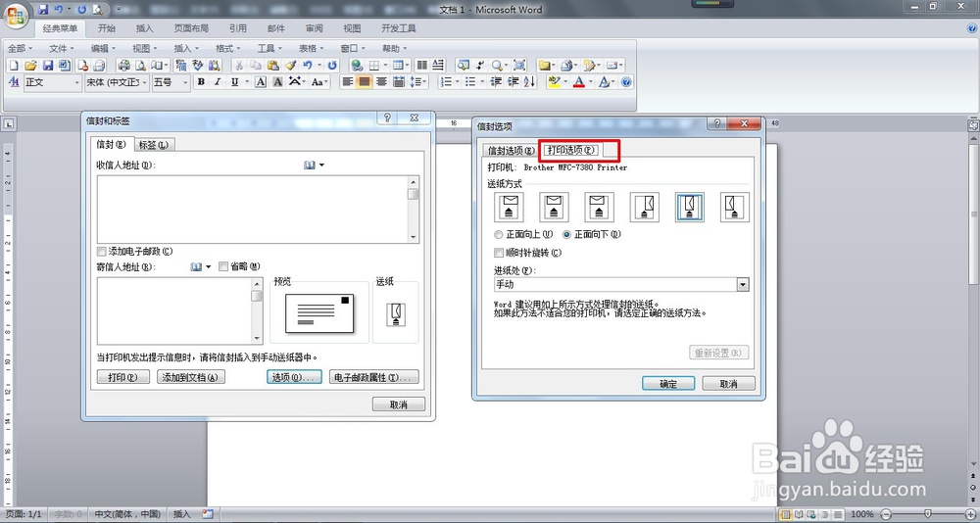This screenshot has height=523, width=980.
Task: Click the Format Painter brush icon
Action: pyautogui.click(x=291, y=65)
